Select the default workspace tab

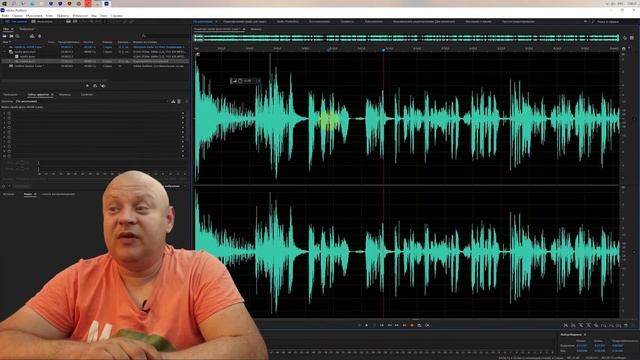[x=204, y=21]
